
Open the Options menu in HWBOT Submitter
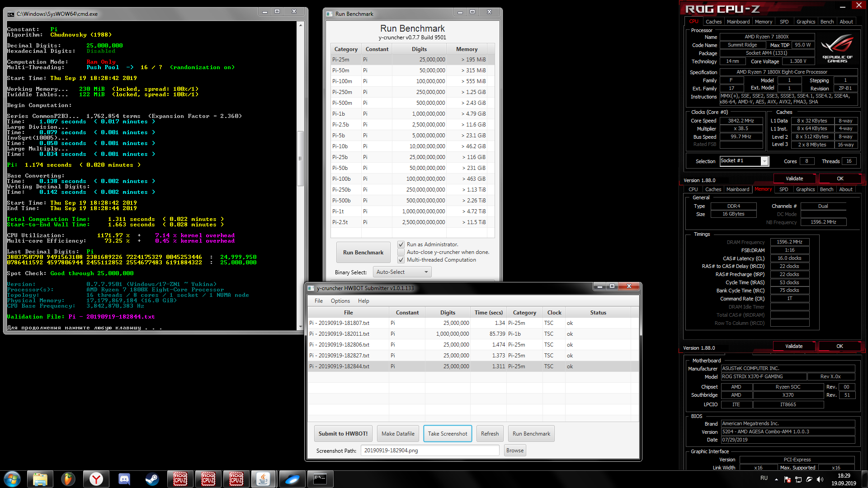coord(340,301)
